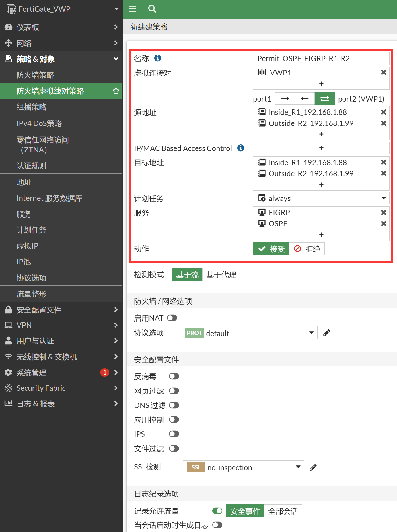Click the pencil edit icon beside SSL no-inspection
This screenshot has height=532, width=397.
pos(313,467)
